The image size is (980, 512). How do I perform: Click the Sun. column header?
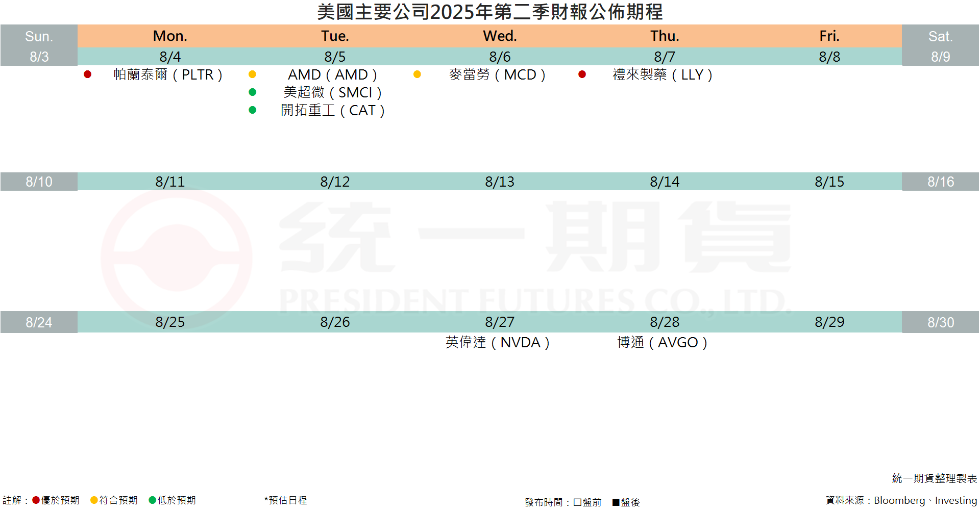point(39,36)
